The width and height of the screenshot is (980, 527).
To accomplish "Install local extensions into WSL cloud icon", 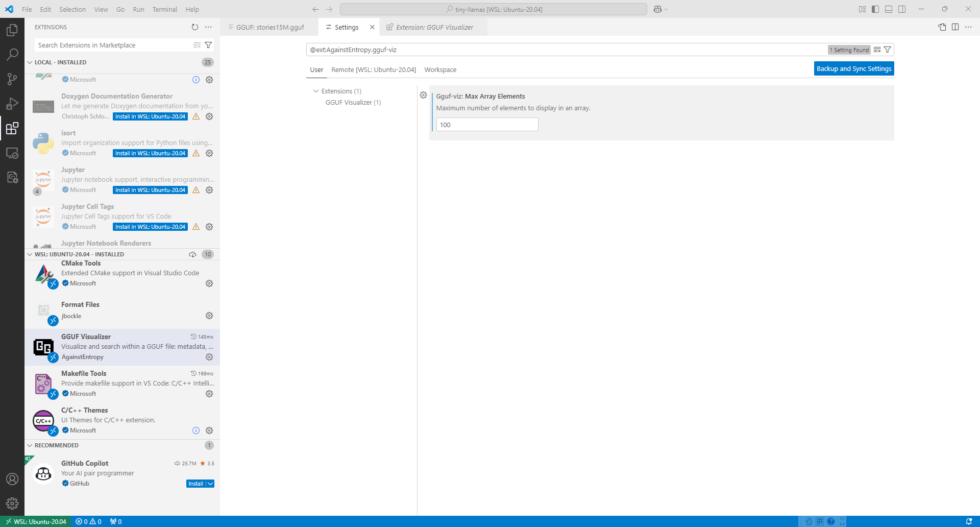I will (x=192, y=254).
